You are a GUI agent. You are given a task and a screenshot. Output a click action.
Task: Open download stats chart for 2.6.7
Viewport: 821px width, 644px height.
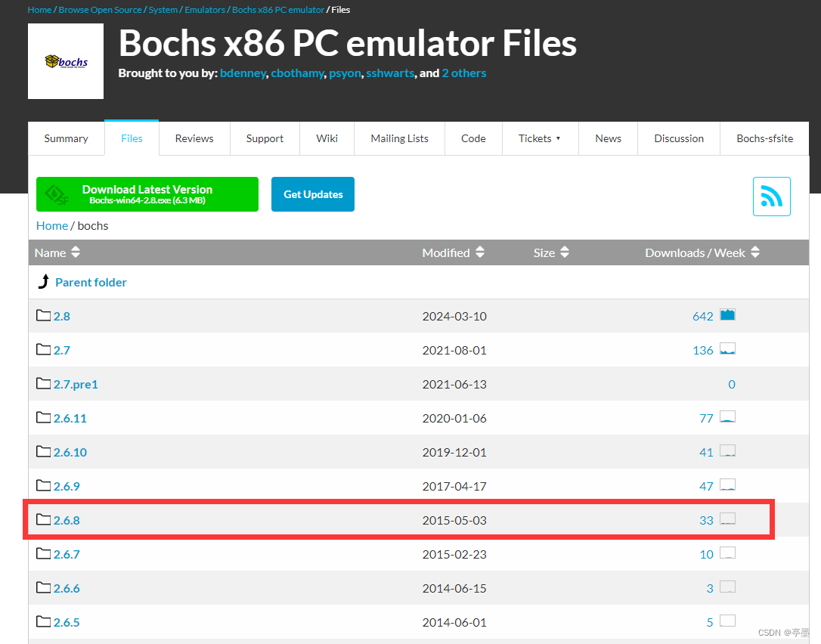click(x=727, y=553)
